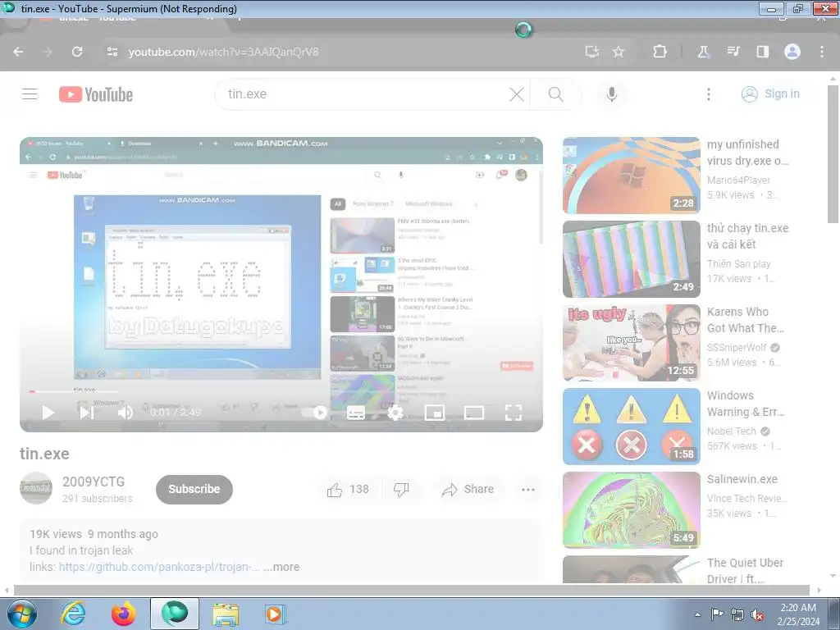Go to YouTube home via logo
840x630 pixels.
click(96, 94)
